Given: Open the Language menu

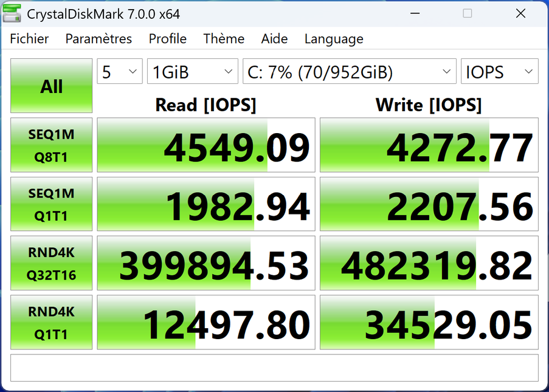Looking at the screenshot, I should [334, 39].
